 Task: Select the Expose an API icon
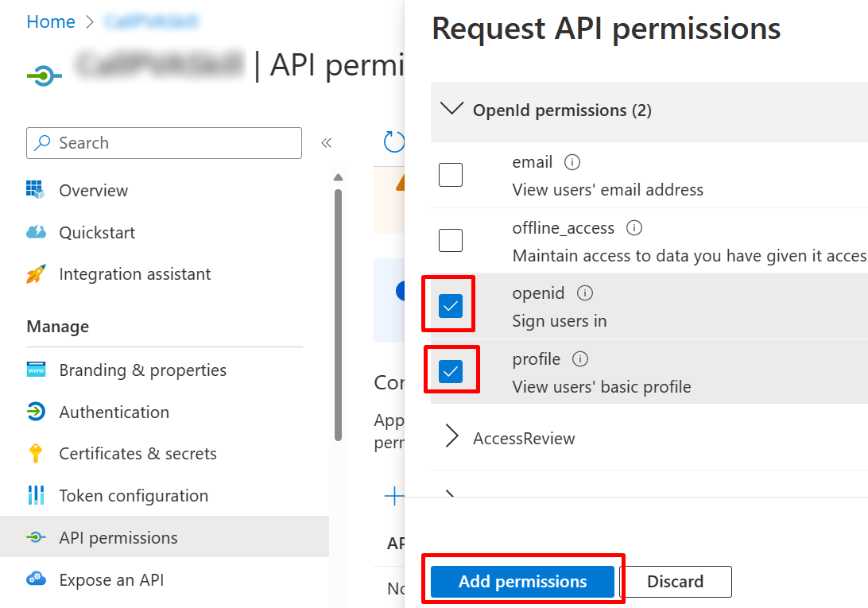pyautogui.click(x=37, y=579)
